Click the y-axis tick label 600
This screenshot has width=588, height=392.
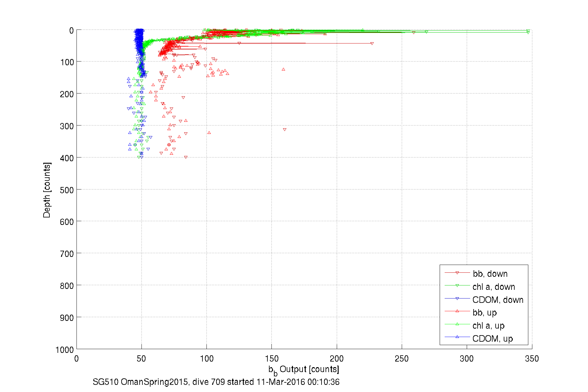(67, 221)
